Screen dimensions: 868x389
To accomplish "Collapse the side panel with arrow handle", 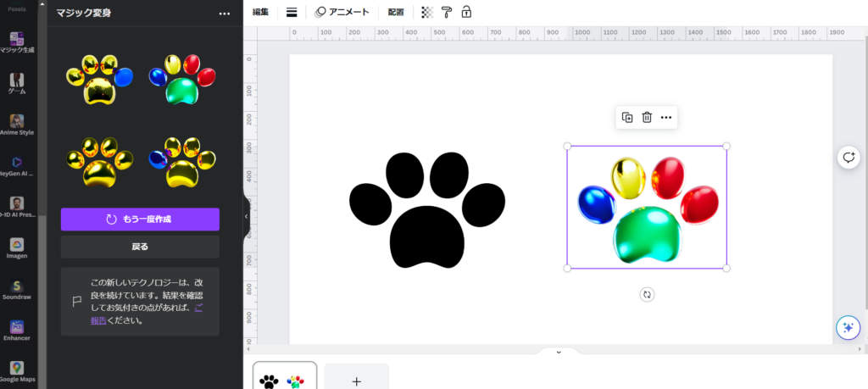I will point(246,217).
